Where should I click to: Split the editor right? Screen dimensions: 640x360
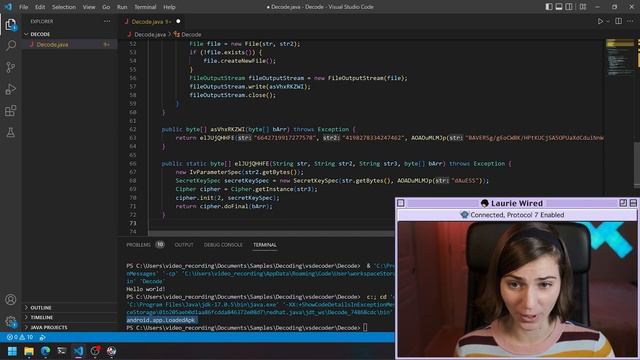619,21
